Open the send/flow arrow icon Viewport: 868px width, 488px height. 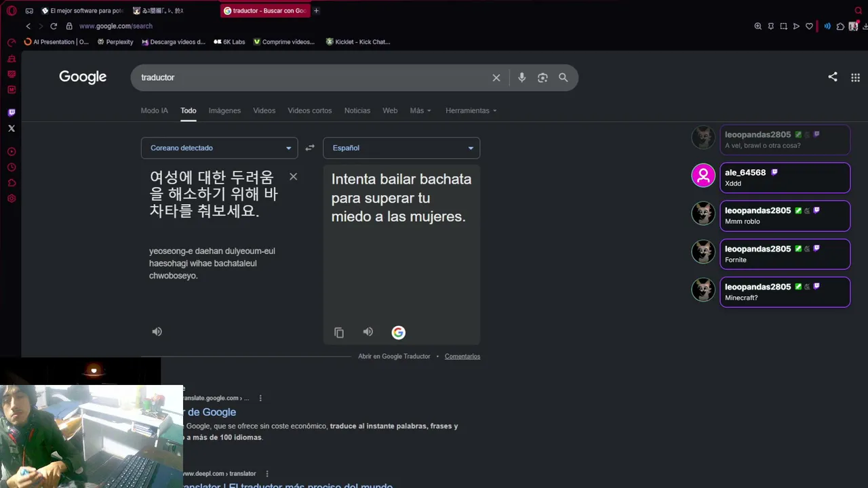click(x=797, y=26)
